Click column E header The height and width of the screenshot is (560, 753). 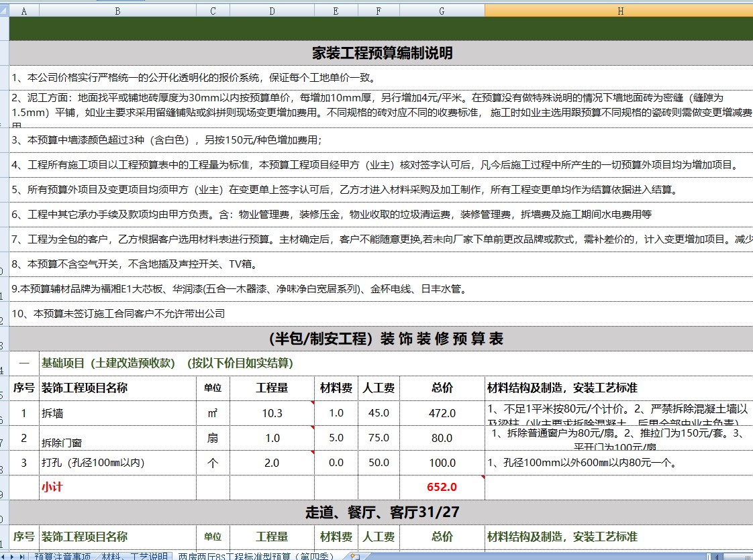coord(336,11)
